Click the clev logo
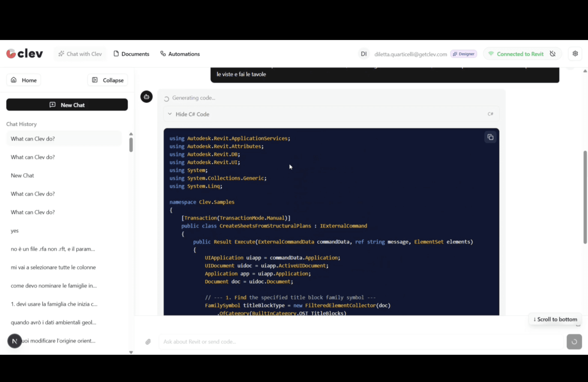 25,54
